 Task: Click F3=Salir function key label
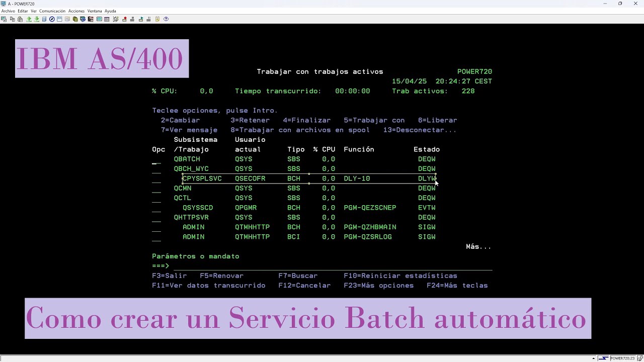click(170, 276)
